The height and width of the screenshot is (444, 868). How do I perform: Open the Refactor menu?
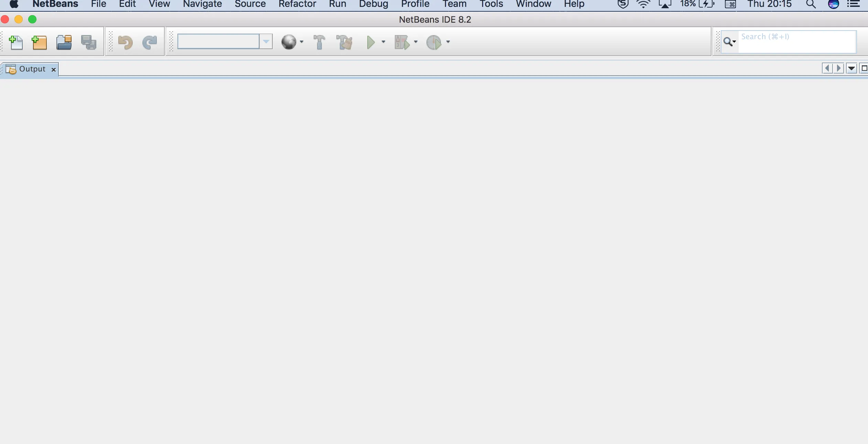pos(297,4)
